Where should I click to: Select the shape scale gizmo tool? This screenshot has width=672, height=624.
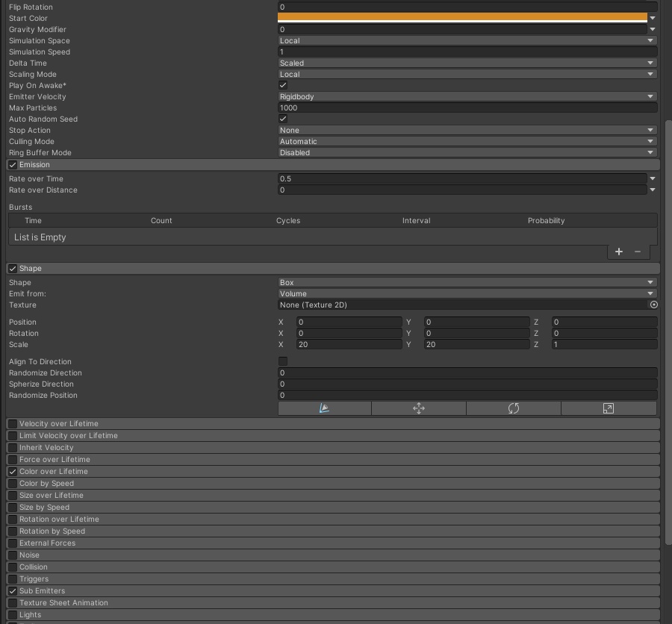(x=609, y=408)
